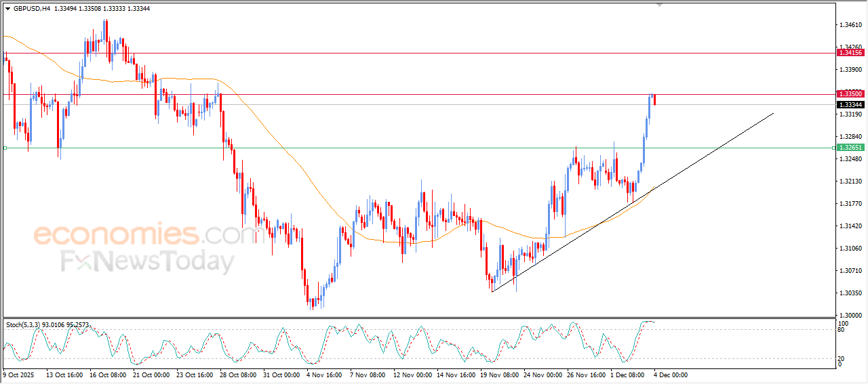Viewport: 868px width, 384px height.
Task: Open the GBPUSD,H4 chart dropdown arrow
Action: pyautogui.click(x=7, y=9)
